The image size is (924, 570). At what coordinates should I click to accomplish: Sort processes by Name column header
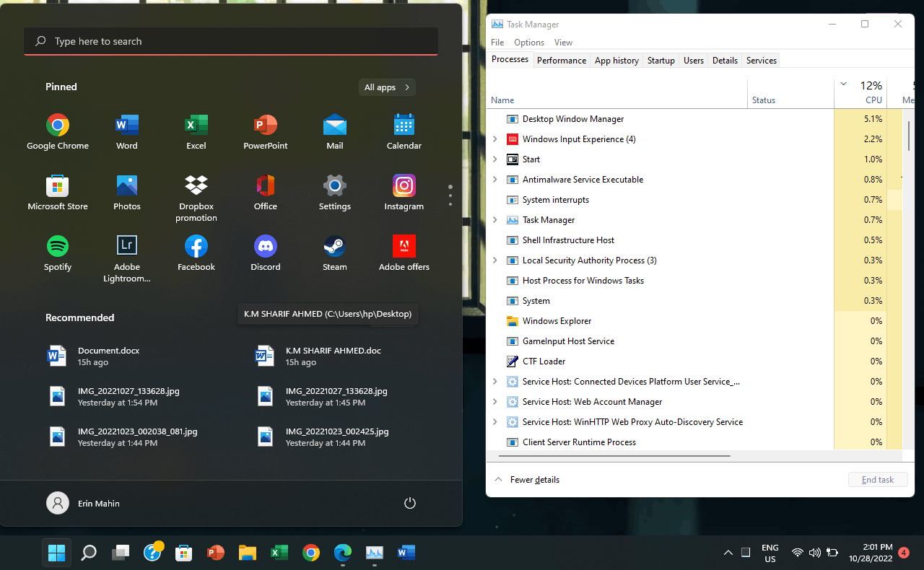[x=617, y=92]
